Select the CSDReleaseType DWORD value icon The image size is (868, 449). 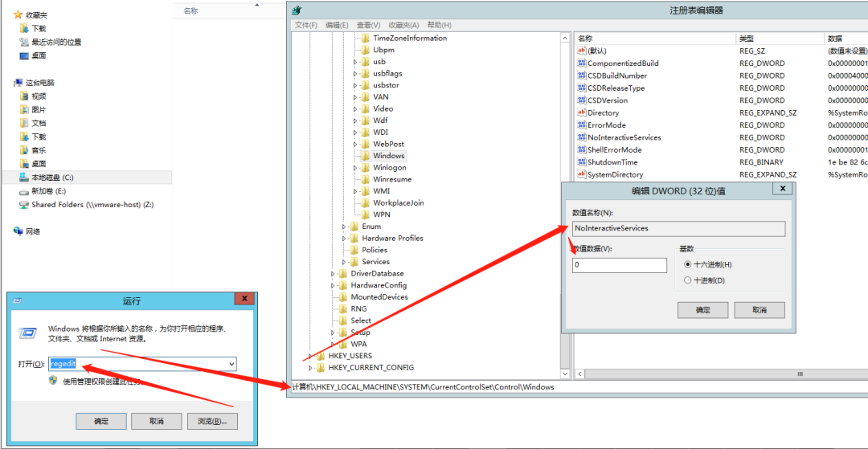coord(582,88)
